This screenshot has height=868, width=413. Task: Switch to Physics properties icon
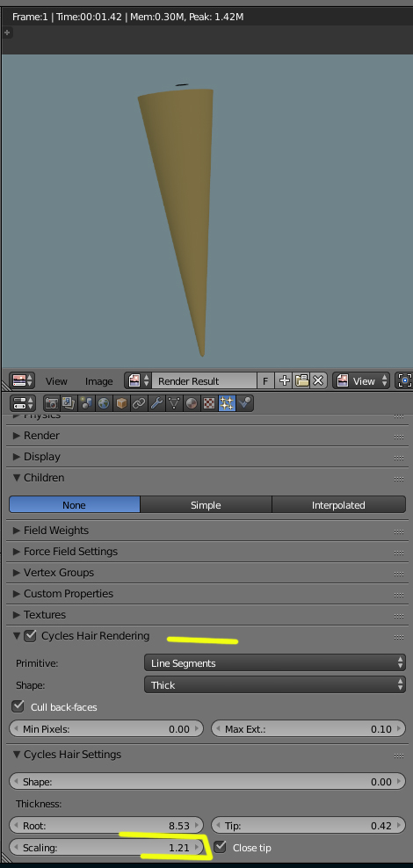(244, 403)
